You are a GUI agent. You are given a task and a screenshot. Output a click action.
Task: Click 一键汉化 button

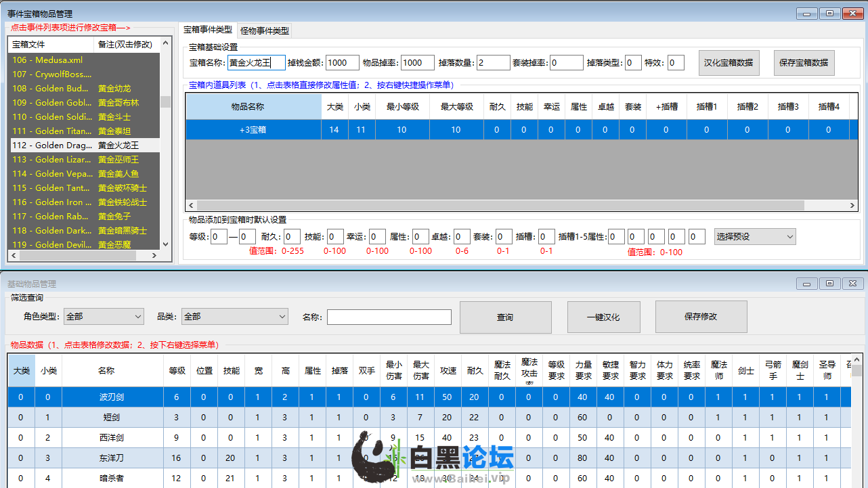[x=603, y=317]
